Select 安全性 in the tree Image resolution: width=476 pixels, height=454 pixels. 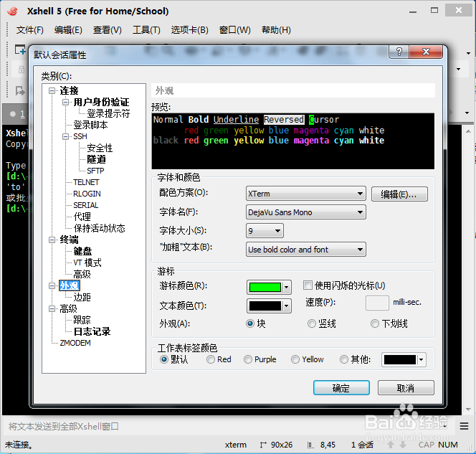tap(100, 148)
